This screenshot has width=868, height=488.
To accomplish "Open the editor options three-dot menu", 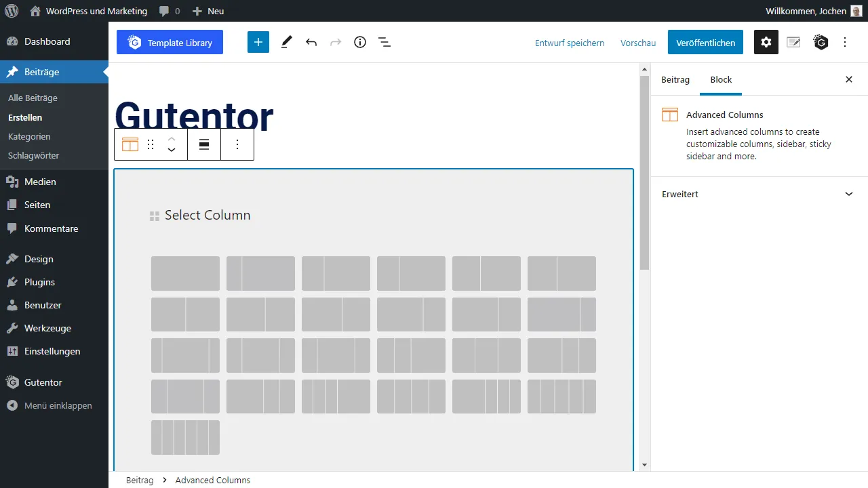I will 845,42.
